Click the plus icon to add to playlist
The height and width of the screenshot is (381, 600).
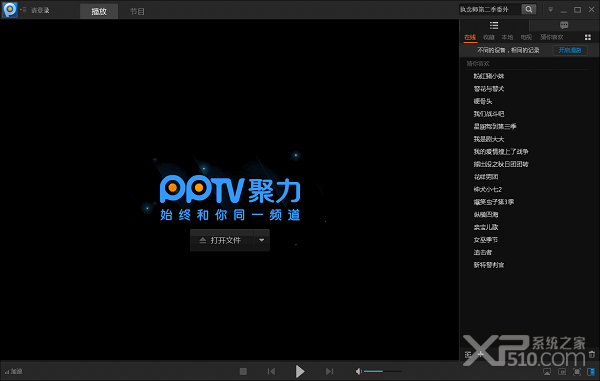tap(480, 355)
